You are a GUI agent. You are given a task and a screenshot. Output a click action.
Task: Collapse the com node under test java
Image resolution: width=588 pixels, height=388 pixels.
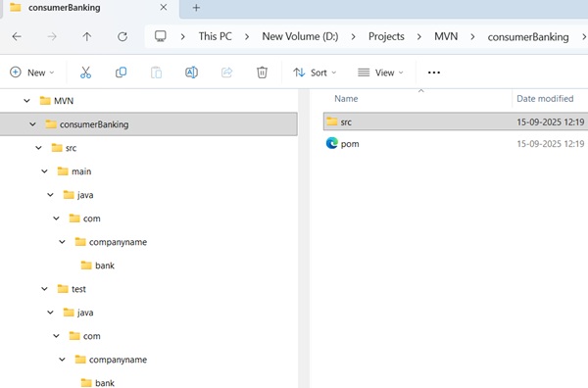56,336
